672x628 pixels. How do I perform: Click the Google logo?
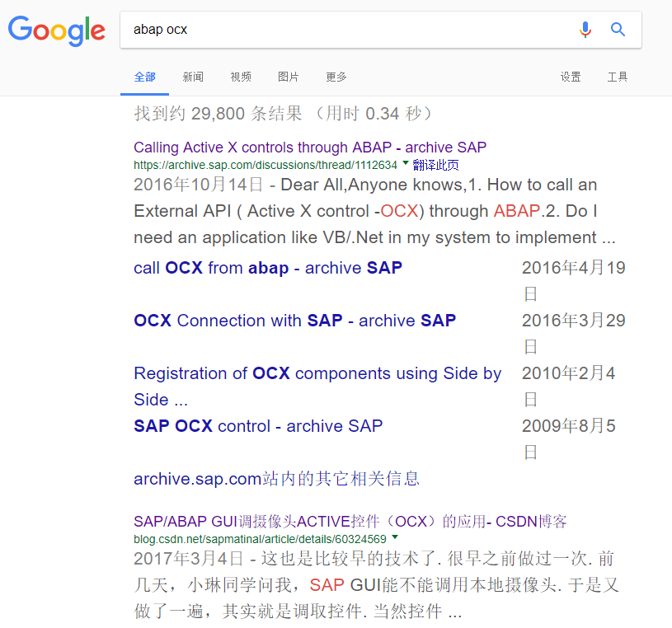pos(57,30)
